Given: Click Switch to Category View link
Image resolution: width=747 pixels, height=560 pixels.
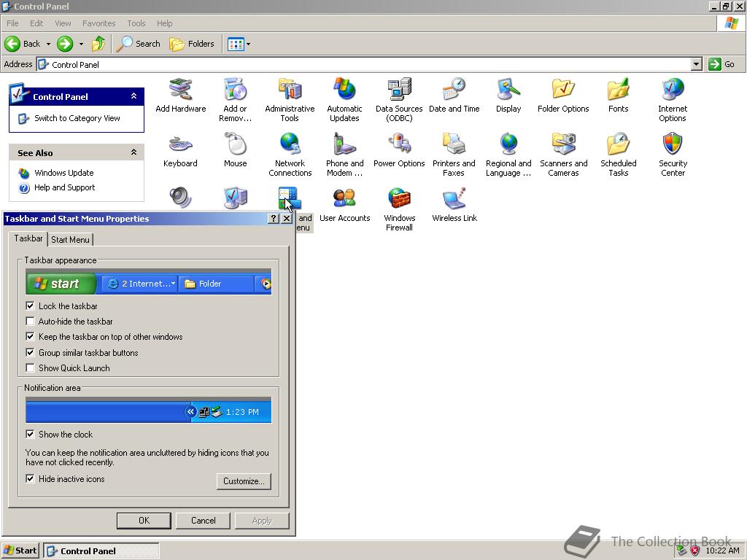Looking at the screenshot, I should (x=77, y=118).
